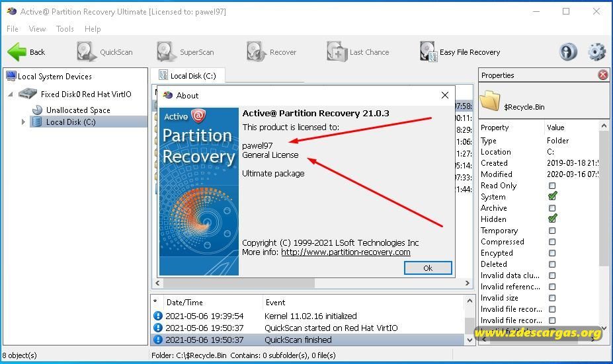Click the Local System Devices computer icon

click(x=11, y=76)
